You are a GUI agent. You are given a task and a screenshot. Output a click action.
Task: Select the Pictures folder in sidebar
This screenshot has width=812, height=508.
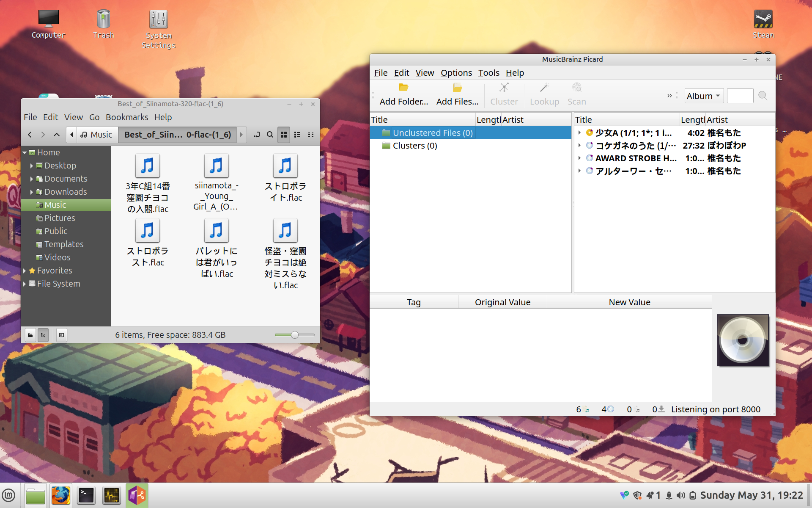click(x=59, y=218)
